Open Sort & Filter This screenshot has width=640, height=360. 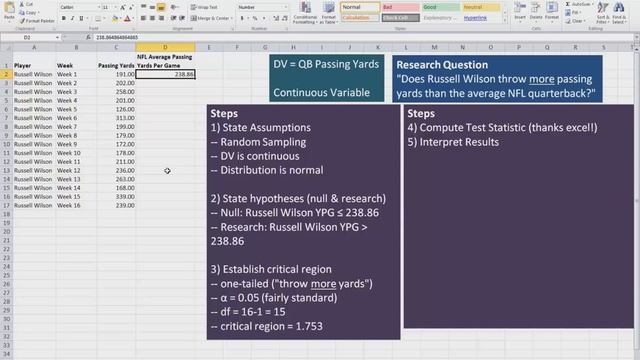click(602, 12)
